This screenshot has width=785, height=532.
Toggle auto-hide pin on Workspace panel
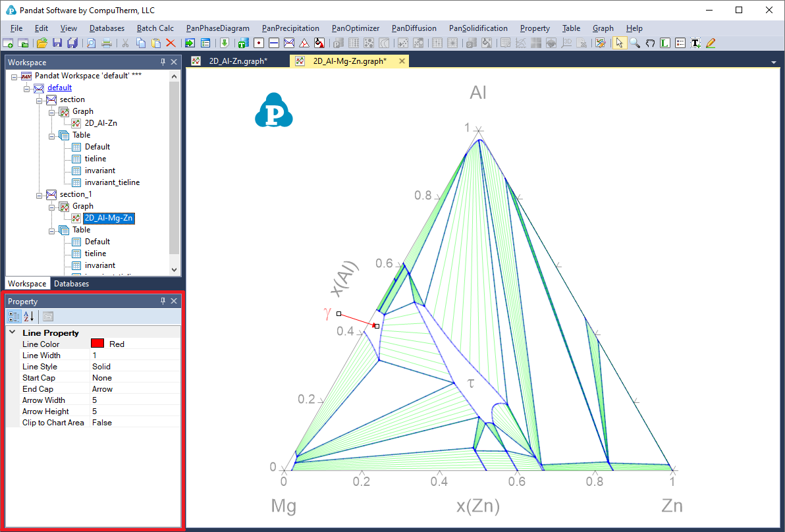(163, 62)
